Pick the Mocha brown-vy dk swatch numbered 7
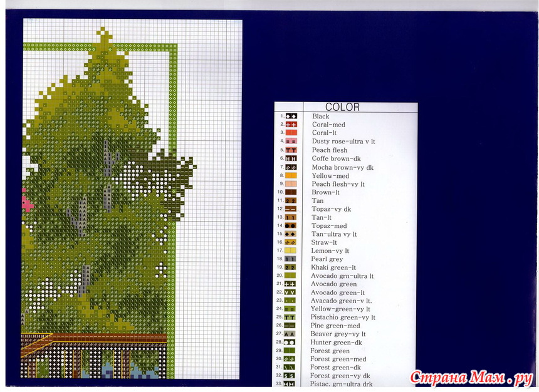Viewport: 539px width, 392px height. [x=291, y=167]
